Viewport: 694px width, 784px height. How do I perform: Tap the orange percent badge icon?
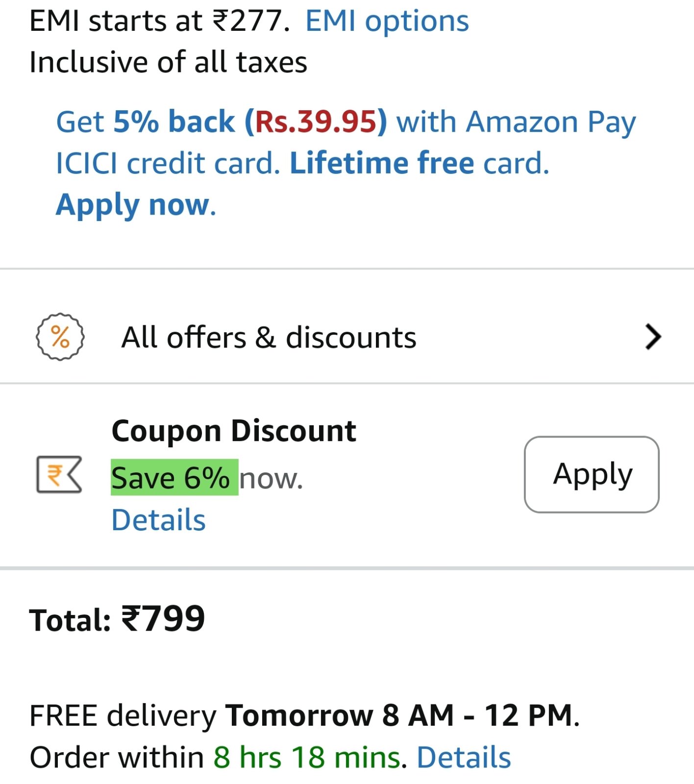coord(60,337)
